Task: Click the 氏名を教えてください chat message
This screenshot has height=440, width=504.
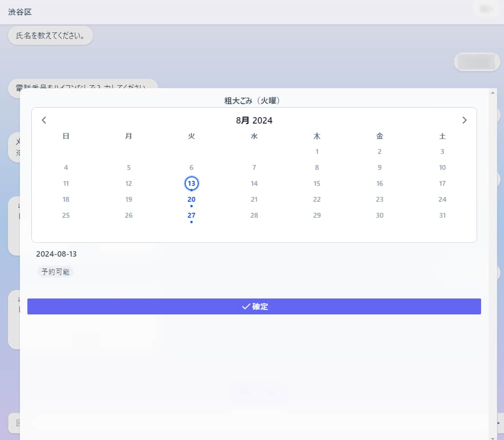Action: [x=50, y=35]
